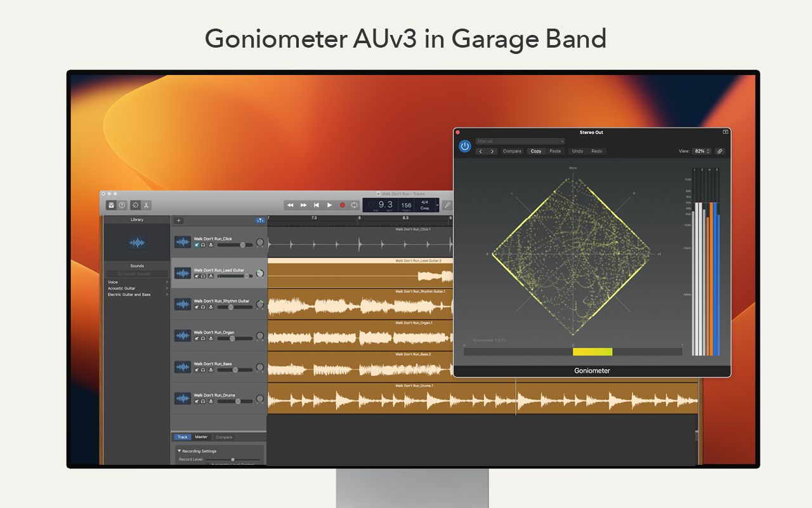Switch to the Master tab
The image size is (812, 508).
tap(201, 437)
